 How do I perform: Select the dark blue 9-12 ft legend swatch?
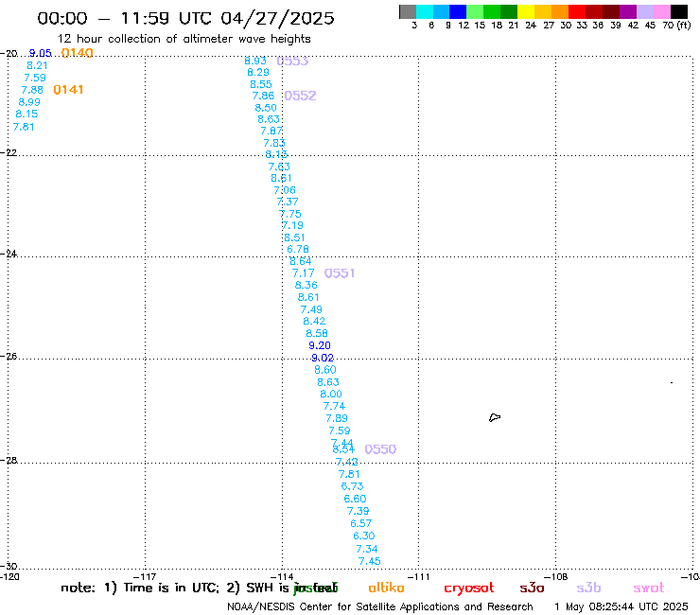(x=458, y=11)
